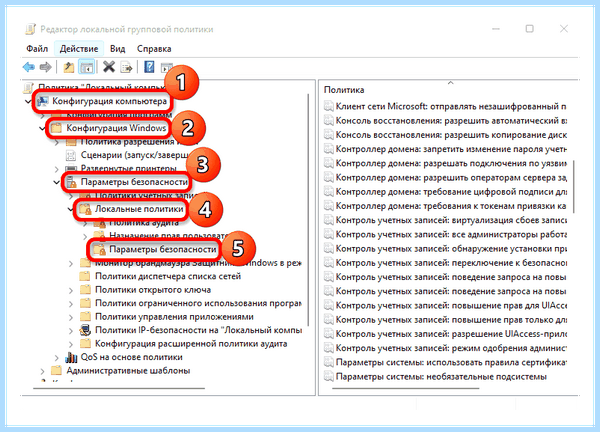
Task: Collapse the Конфигурация Windows node
Action: coord(42,129)
